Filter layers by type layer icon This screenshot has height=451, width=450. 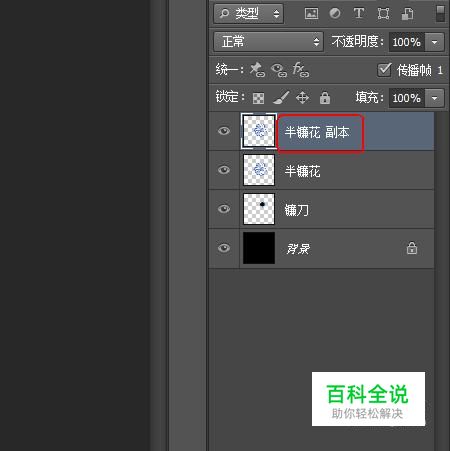[x=359, y=14]
